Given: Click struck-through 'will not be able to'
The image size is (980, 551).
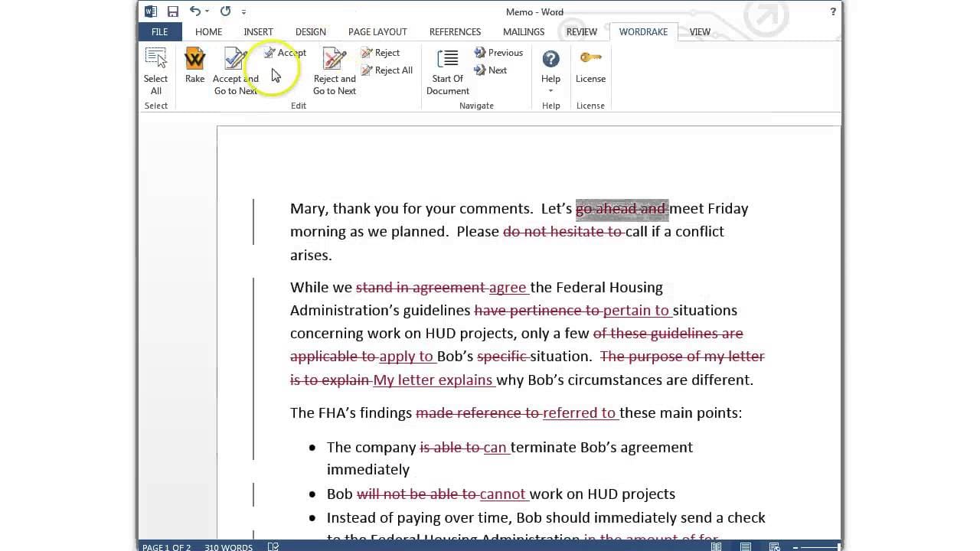Looking at the screenshot, I should (x=417, y=494).
